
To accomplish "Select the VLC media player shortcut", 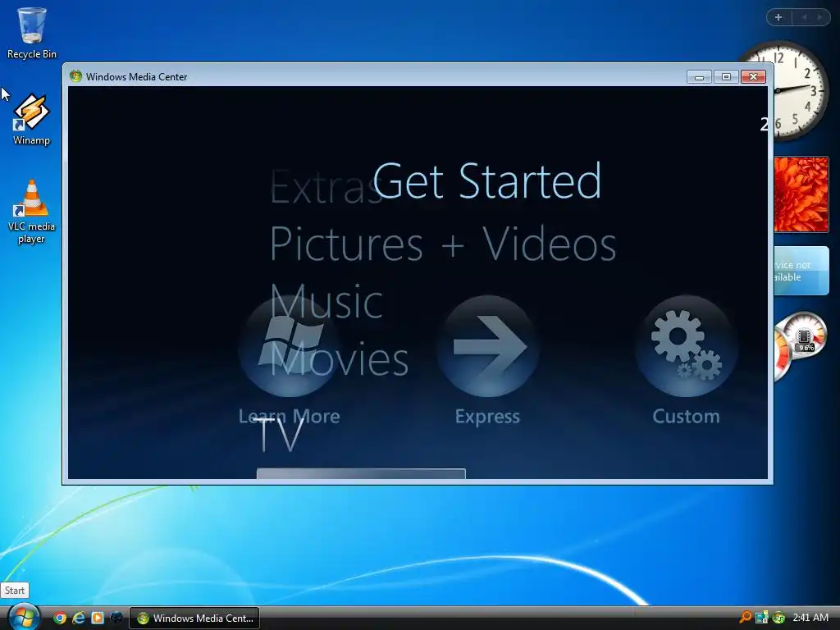I will [x=32, y=212].
